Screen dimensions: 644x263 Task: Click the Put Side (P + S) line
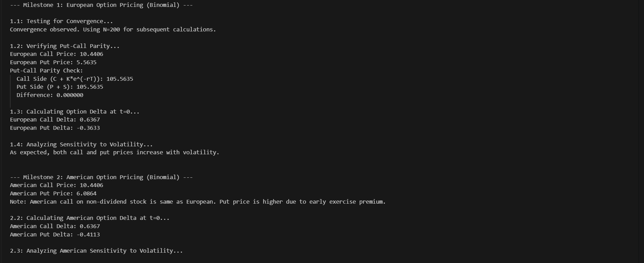click(x=60, y=87)
